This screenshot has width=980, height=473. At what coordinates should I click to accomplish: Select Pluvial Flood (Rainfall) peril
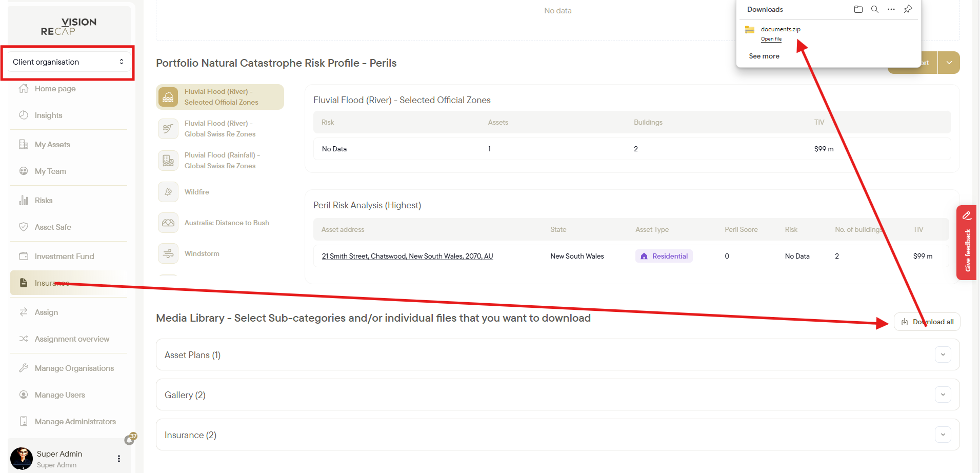click(220, 161)
